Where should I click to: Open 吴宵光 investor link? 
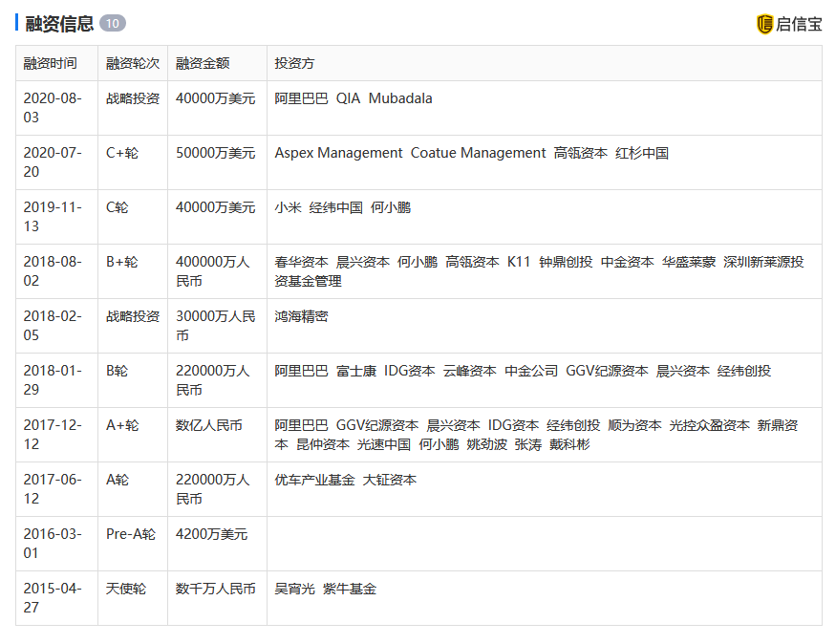pyautogui.click(x=295, y=589)
